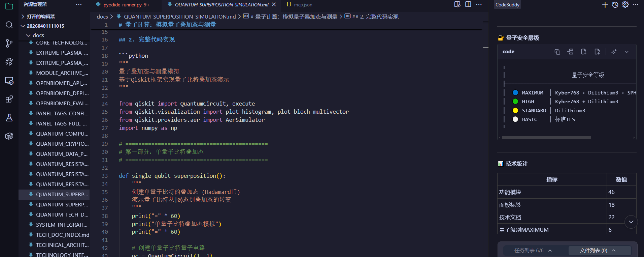The image size is (644, 257).
Task: Open CodeBuddy chat history
Action: (x=615, y=5)
